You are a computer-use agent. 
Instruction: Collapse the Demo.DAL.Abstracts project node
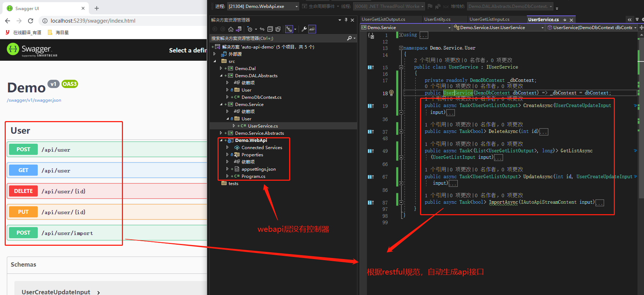(x=221, y=75)
